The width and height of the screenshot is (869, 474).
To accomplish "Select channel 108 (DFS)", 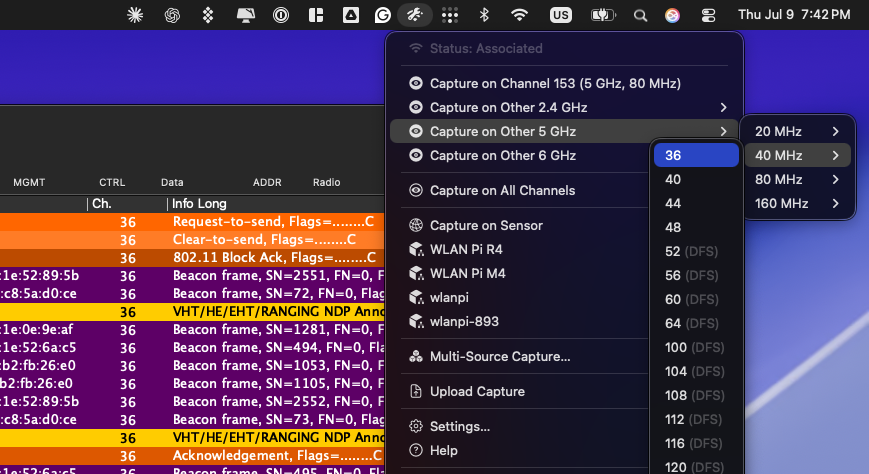I will [x=696, y=395].
